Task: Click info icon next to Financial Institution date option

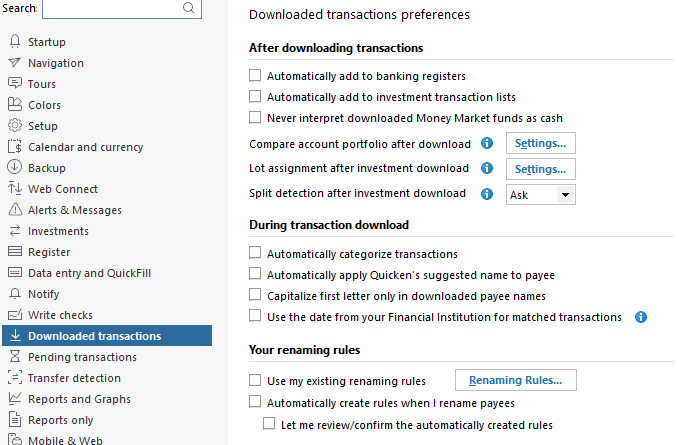Action: (x=641, y=317)
